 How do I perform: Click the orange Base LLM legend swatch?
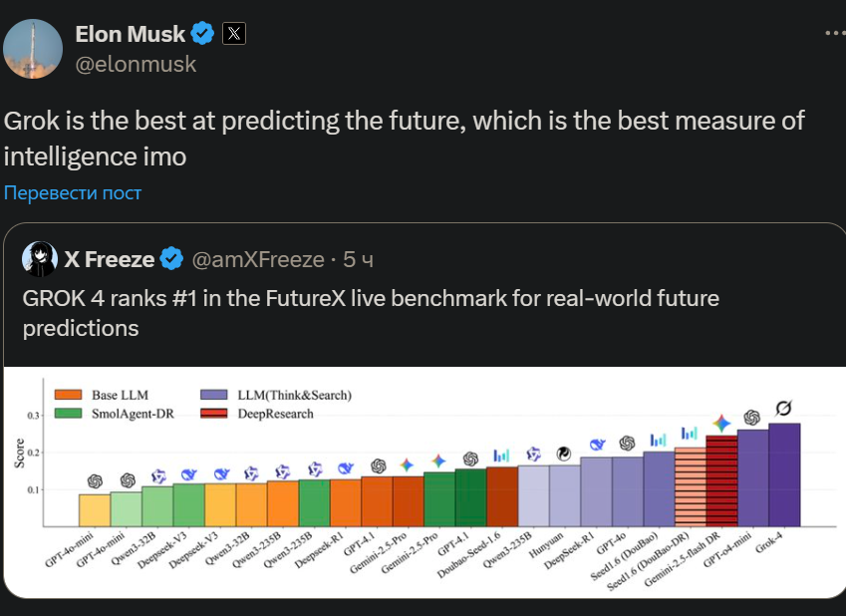68,395
